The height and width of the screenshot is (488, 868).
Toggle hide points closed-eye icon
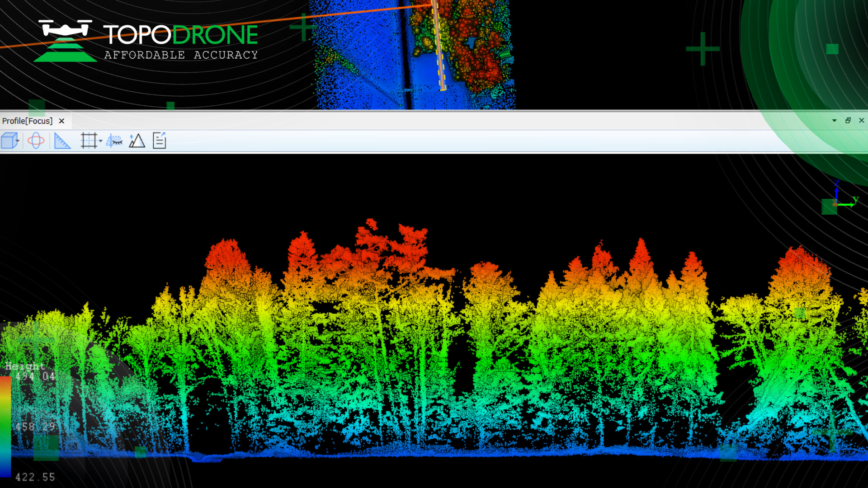pos(114,141)
